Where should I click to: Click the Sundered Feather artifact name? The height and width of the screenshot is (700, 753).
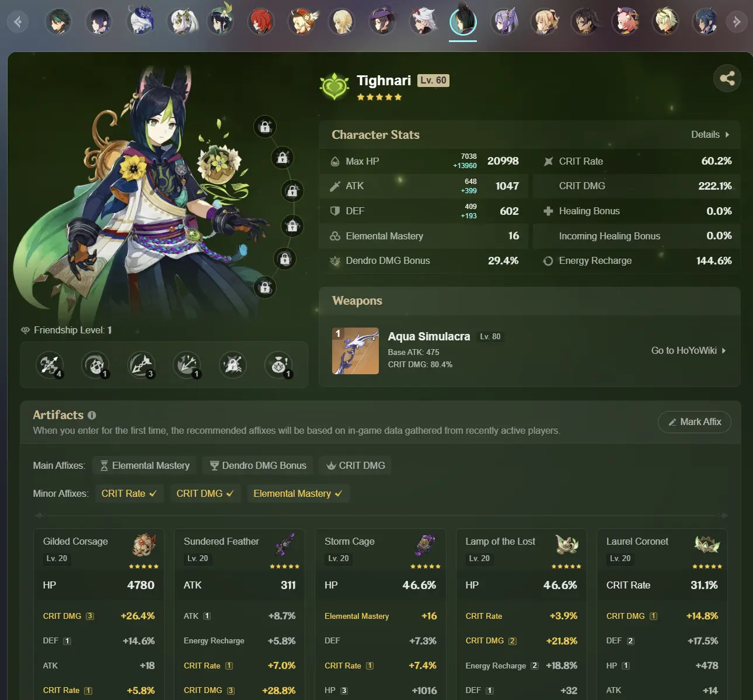(221, 541)
